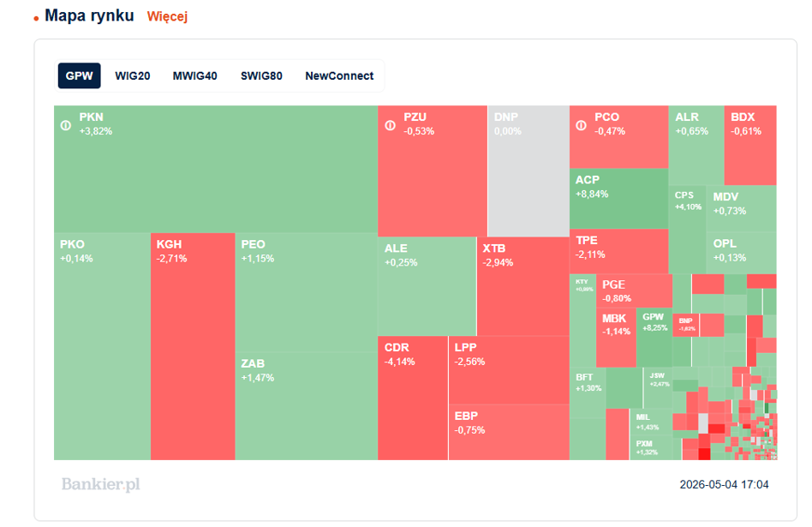Select the PKO +0,14% tile
The image size is (812, 527).
click(x=102, y=346)
